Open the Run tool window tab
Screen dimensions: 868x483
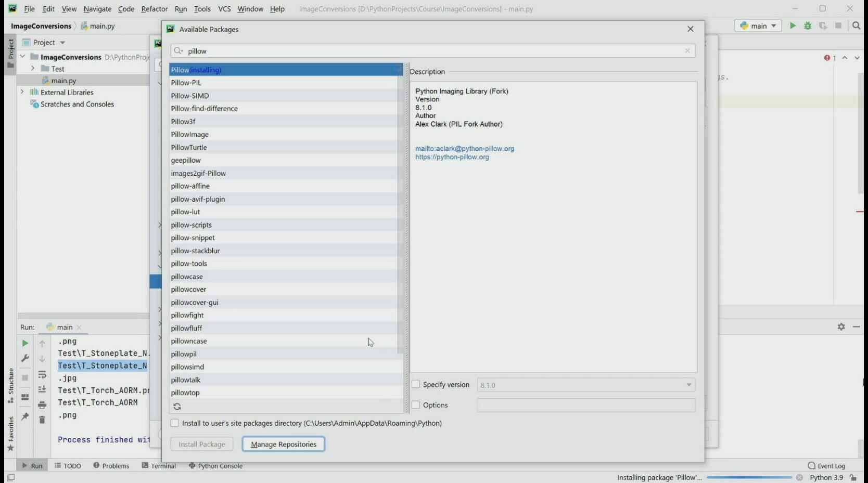[x=32, y=466]
